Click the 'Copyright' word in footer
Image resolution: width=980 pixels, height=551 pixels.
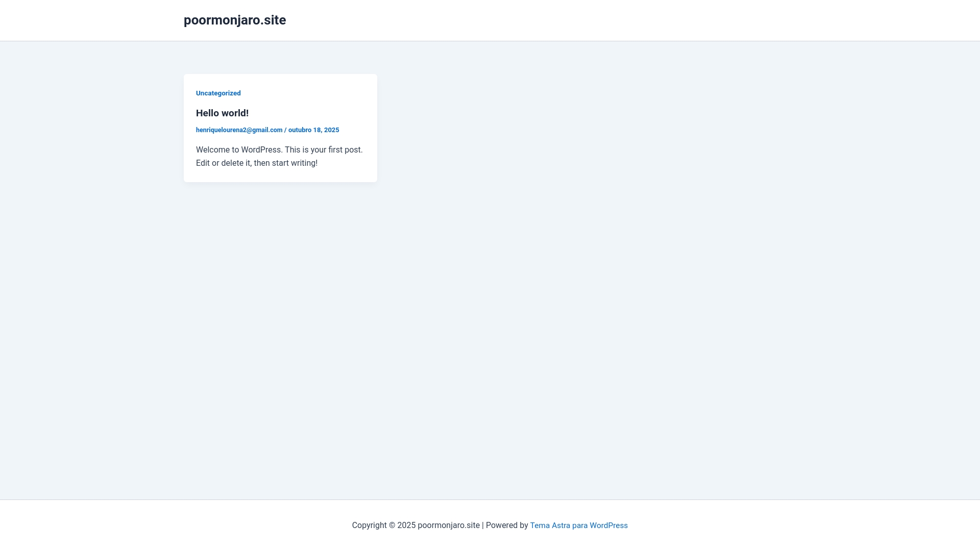pos(369,525)
